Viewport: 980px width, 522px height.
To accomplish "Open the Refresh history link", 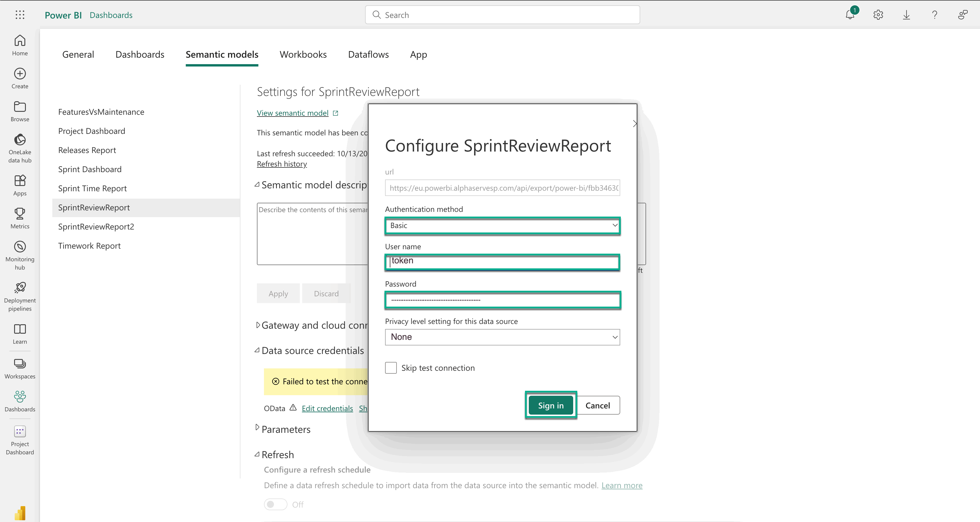I will click(x=282, y=164).
